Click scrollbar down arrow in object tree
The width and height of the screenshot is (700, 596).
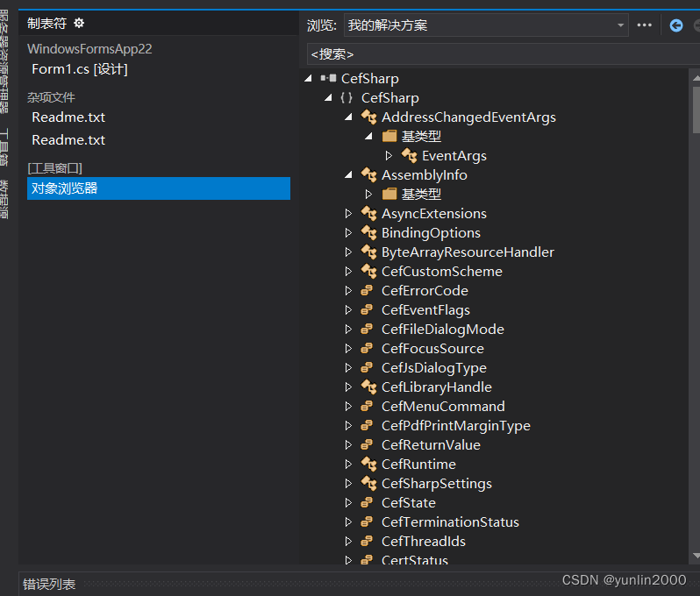point(696,556)
